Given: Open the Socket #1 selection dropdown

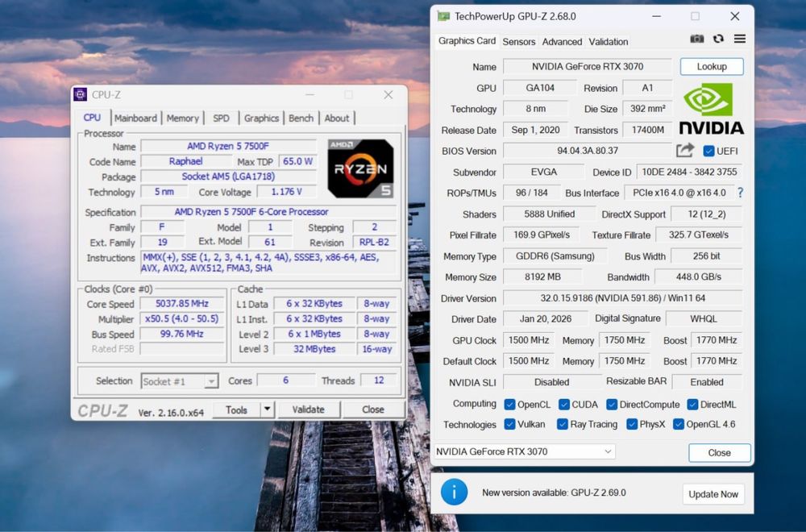Looking at the screenshot, I should click(180, 381).
